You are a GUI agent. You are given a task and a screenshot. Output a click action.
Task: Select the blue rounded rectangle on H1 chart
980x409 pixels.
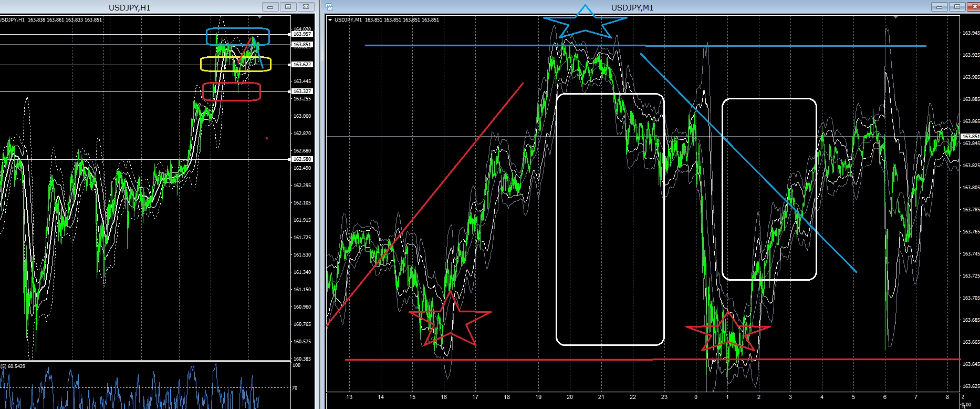pyautogui.click(x=238, y=36)
